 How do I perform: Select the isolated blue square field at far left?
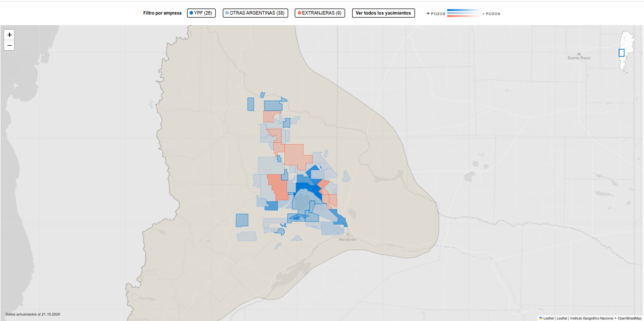[x=242, y=220]
